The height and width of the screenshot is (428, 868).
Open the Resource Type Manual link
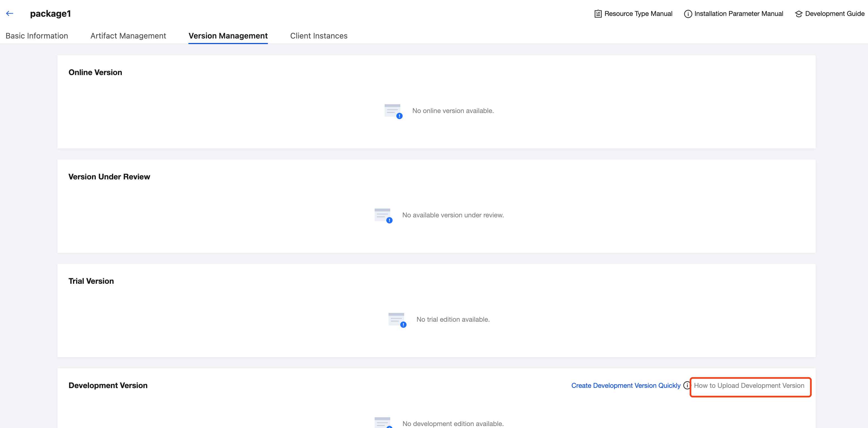click(638, 14)
